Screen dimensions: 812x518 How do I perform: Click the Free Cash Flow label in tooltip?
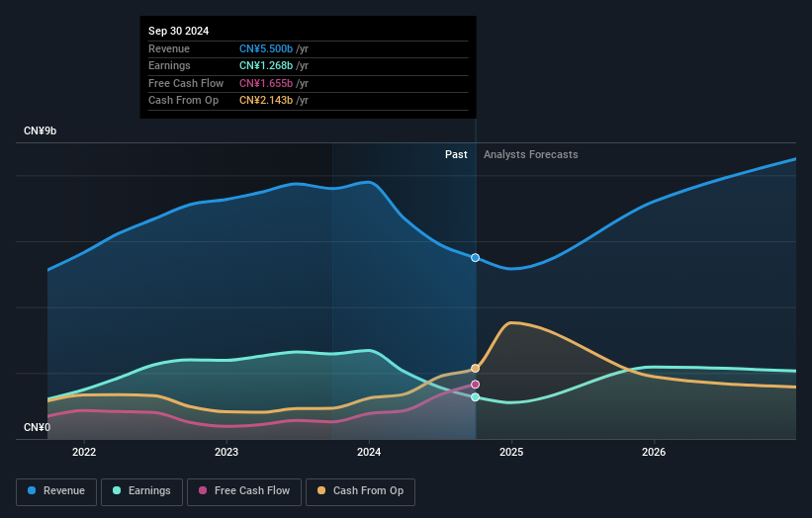tap(186, 83)
